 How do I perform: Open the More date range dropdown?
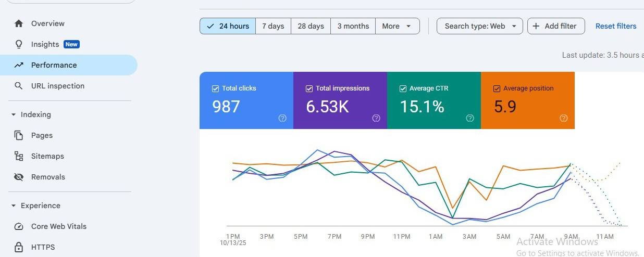point(398,26)
